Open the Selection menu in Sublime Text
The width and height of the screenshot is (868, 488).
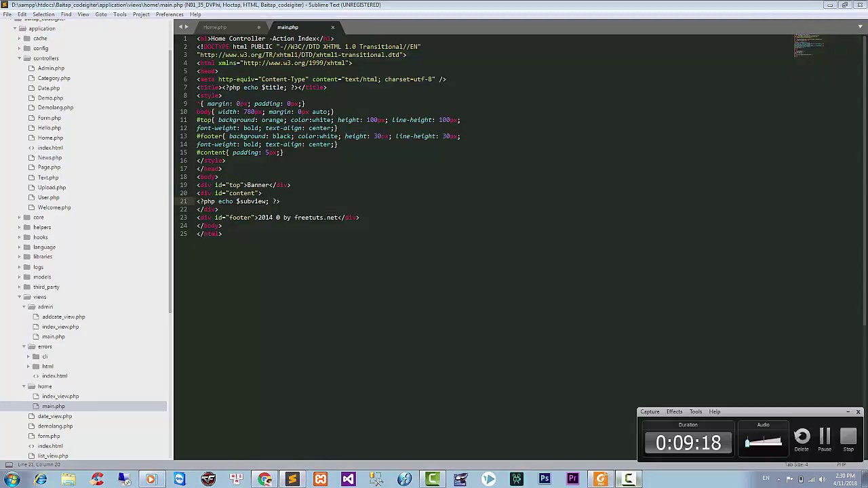tap(43, 14)
